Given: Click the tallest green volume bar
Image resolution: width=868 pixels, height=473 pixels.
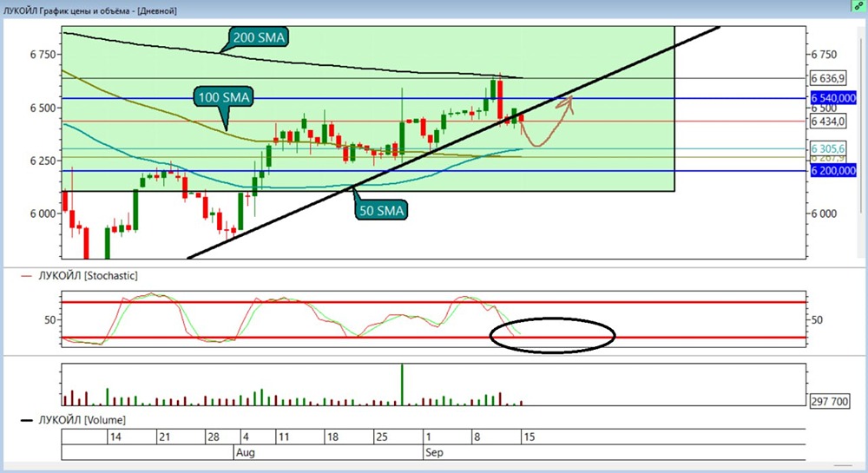Looking at the screenshot, I should pos(402,384).
